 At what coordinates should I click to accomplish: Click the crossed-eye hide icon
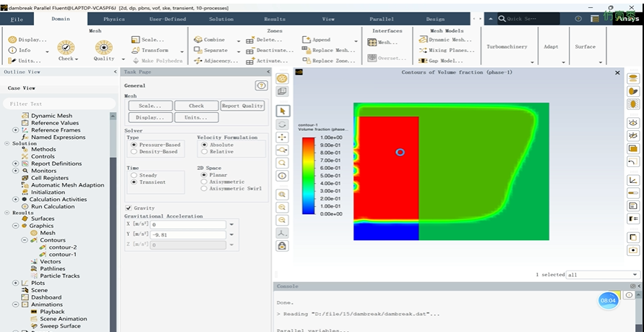point(633,135)
